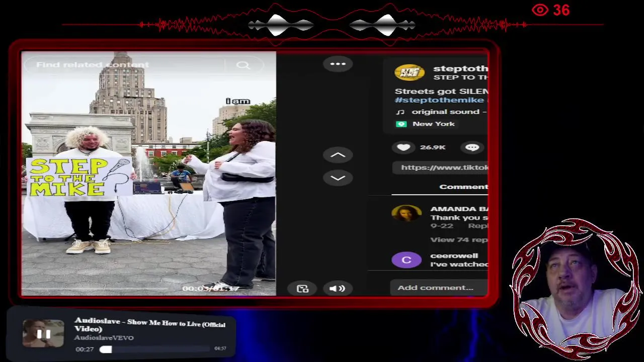The image size is (644, 362).
Task: Open comments via speech bubble icon
Action: [x=472, y=147]
